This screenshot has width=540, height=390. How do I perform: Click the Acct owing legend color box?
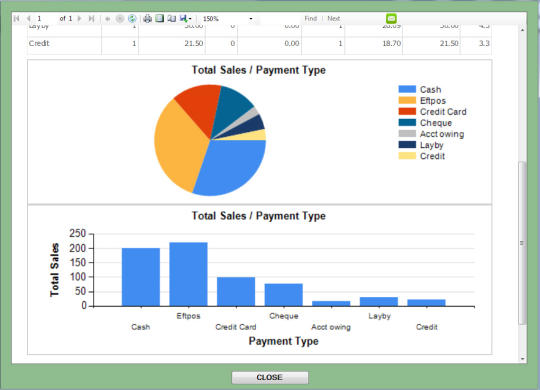coord(407,134)
